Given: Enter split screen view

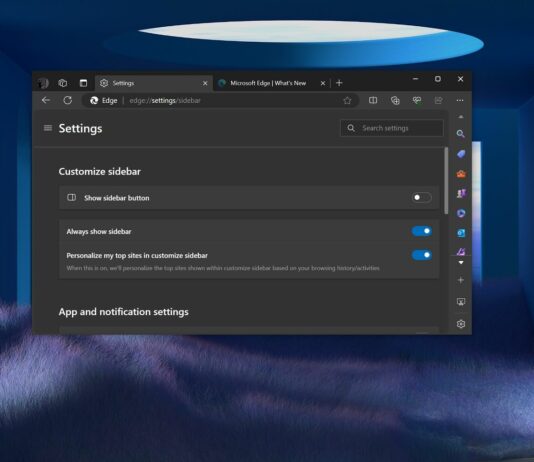Looking at the screenshot, I should pyautogui.click(x=373, y=100).
